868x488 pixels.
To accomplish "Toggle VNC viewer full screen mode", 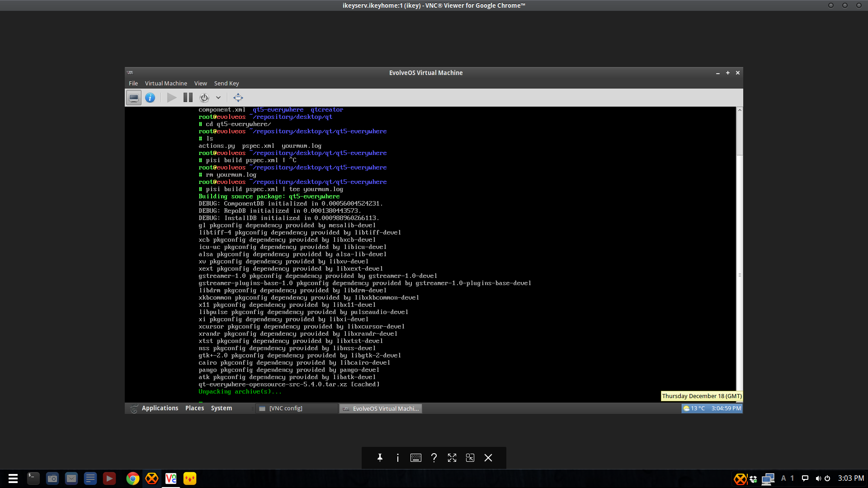I will (x=452, y=458).
